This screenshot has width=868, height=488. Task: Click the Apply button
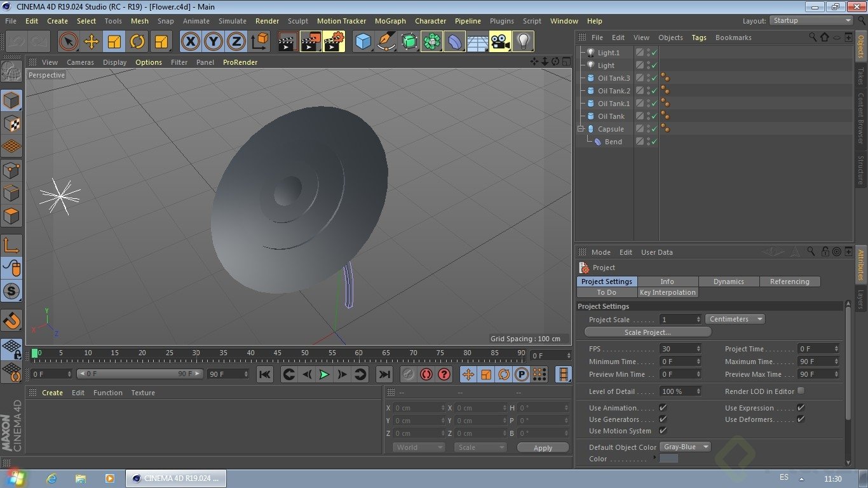(x=543, y=447)
